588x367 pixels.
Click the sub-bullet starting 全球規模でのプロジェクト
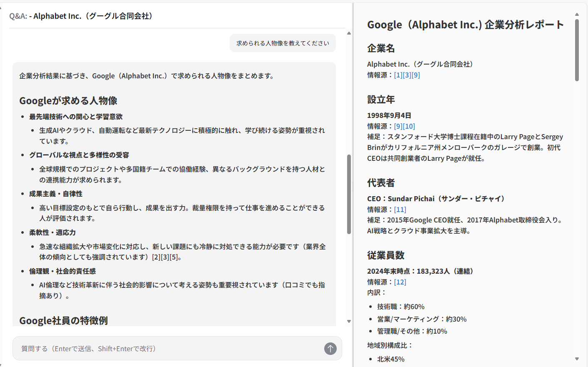click(182, 175)
